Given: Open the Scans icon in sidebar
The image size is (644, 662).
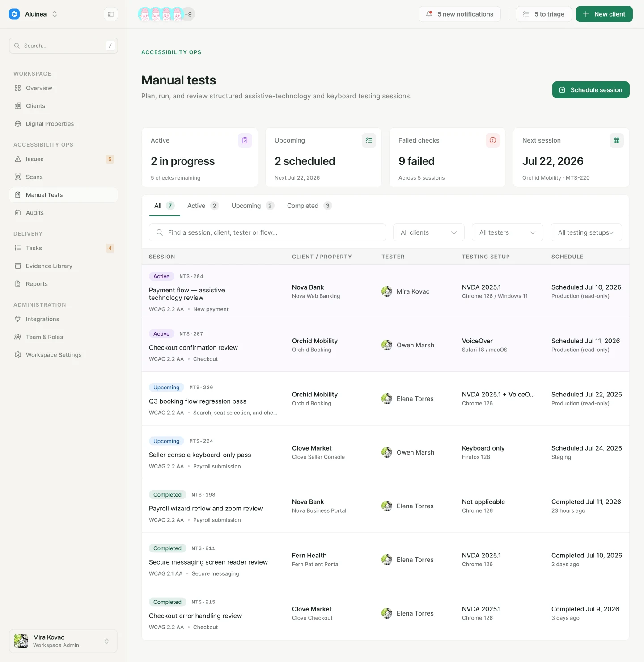Looking at the screenshot, I should click(x=18, y=177).
